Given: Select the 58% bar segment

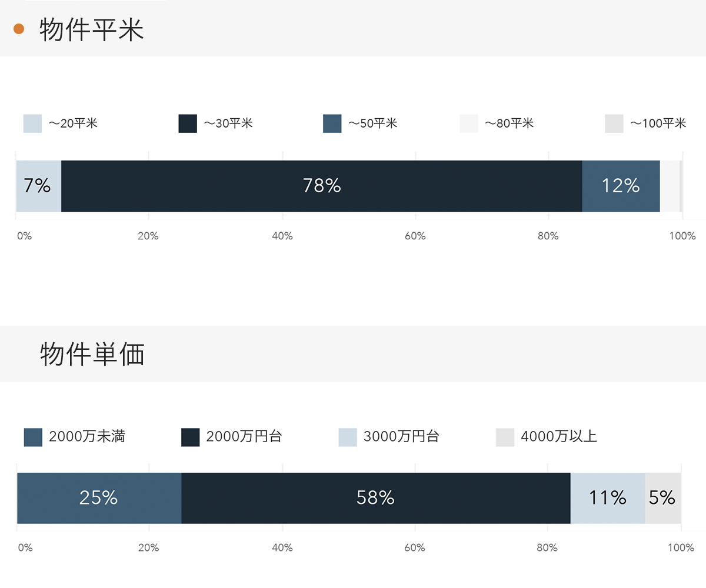Looking at the screenshot, I should 375,498.
